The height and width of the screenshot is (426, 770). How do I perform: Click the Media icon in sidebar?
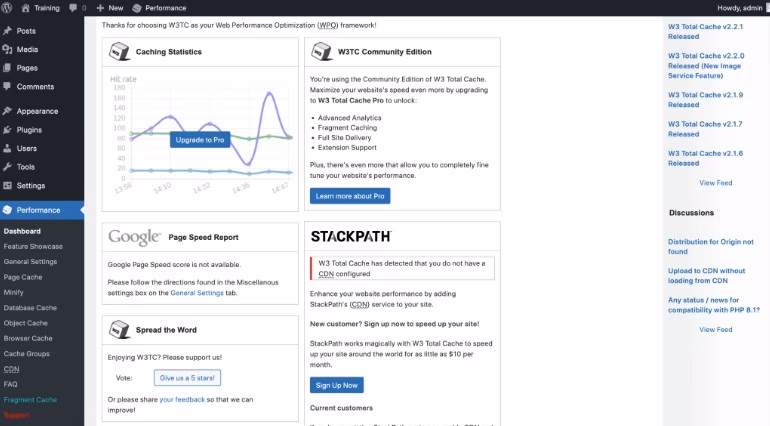(8, 49)
